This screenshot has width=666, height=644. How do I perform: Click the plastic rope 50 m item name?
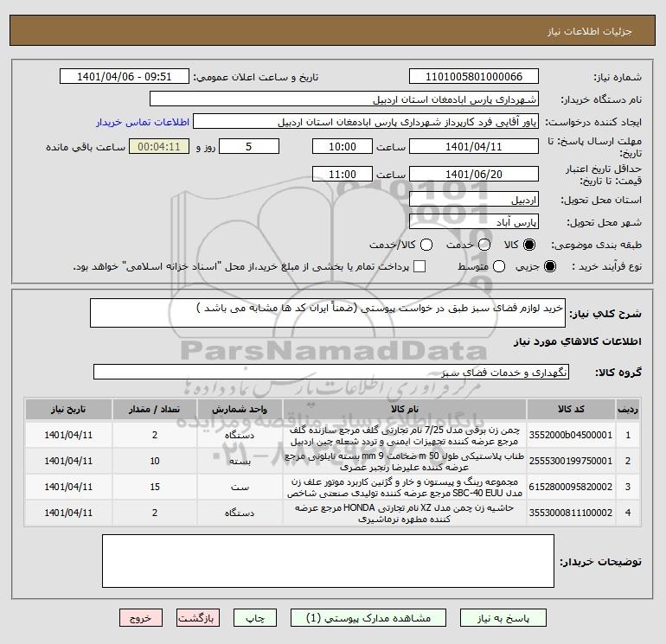click(x=405, y=462)
